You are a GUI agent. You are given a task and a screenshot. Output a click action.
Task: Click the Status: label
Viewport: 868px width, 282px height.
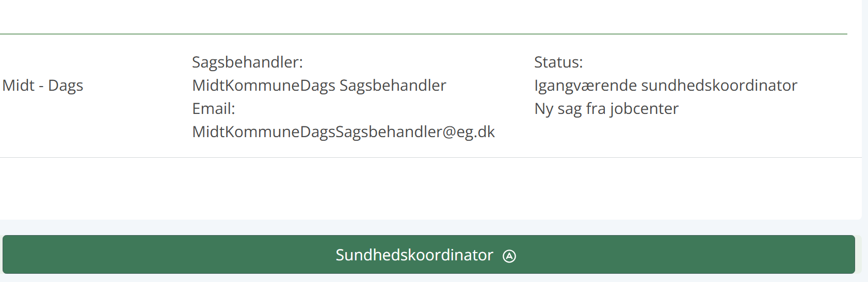[x=558, y=62]
